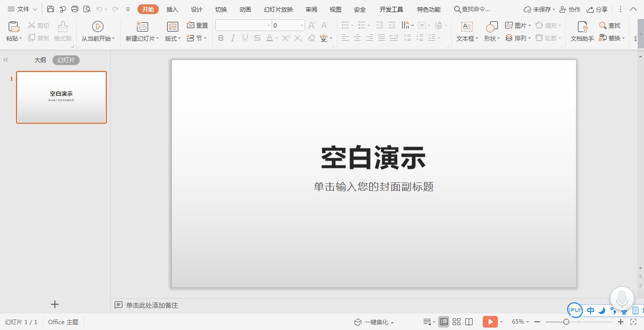Toggle italic formatting
Screen dimensions: 644x330
pyautogui.click(x=233, y=38)
